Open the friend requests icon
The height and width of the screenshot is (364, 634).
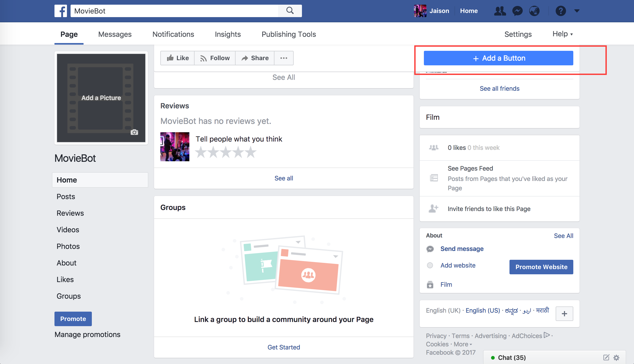[x=500, y=11]
